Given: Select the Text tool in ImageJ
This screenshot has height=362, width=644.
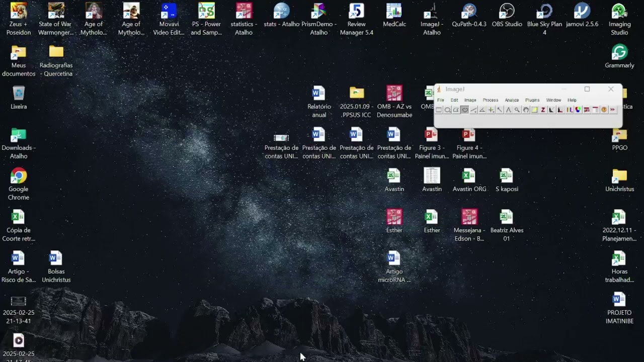Looking at the screenshot, I should point(508,110).
